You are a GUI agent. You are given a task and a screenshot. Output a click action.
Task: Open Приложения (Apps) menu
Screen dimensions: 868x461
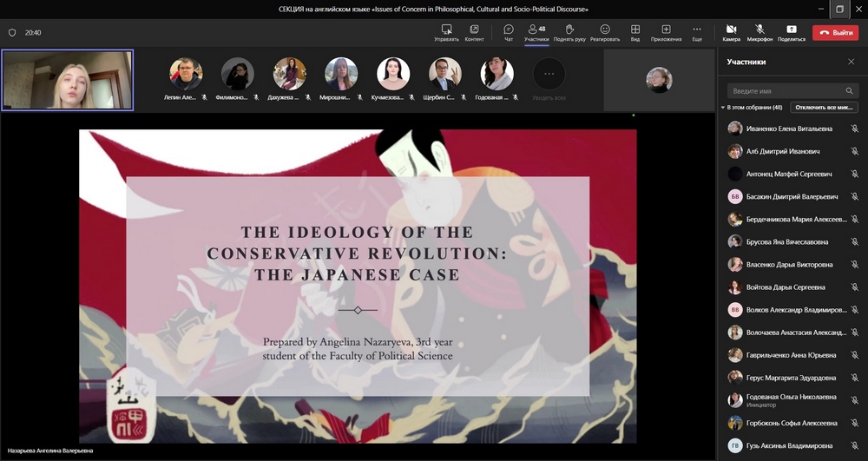pyautogui.click(x=666, y=33)
